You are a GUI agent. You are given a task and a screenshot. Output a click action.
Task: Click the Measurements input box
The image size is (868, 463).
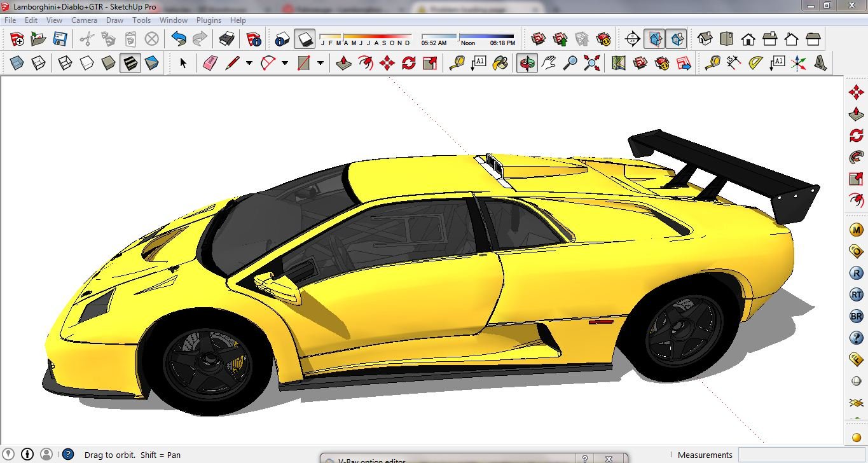803,455
